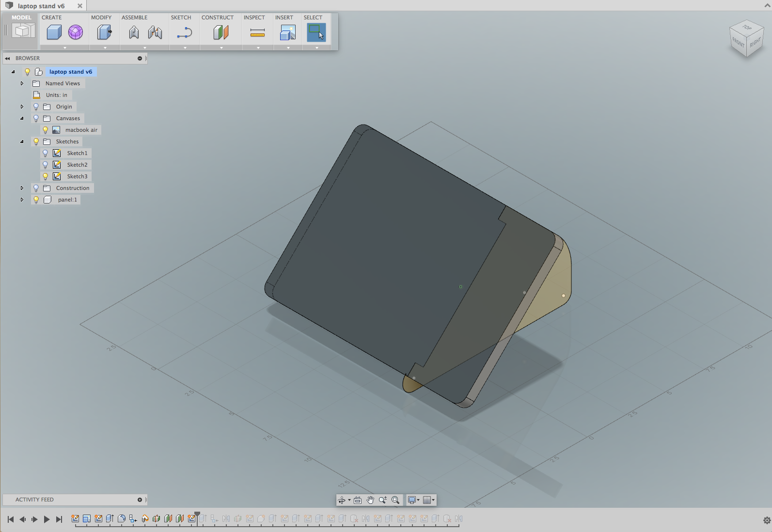
Task: Click the FRONT face of the ViewCube
Action: 738,42
